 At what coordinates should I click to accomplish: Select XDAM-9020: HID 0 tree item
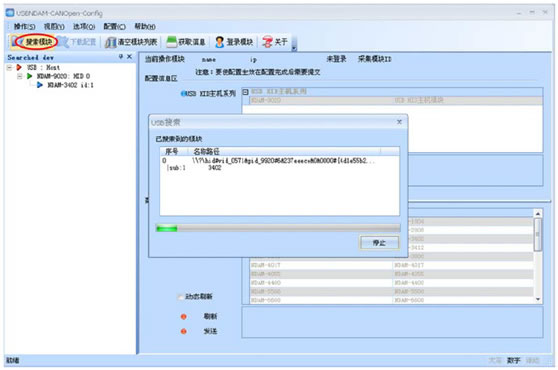click(63, 76)
